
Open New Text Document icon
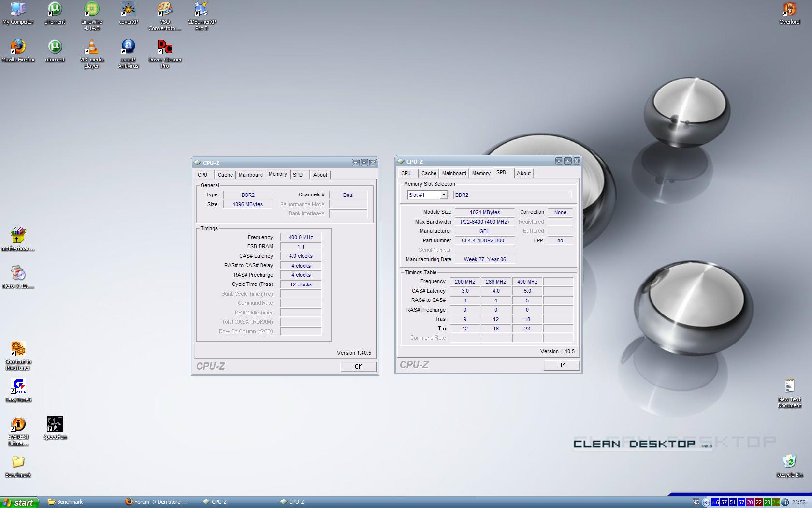789,393
